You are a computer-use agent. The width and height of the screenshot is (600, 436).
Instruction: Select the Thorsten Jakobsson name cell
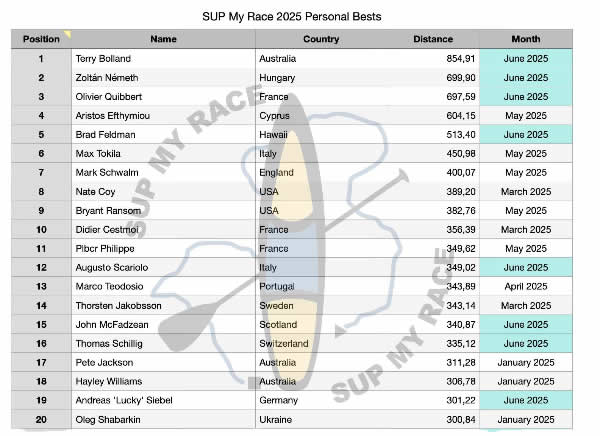pyautogui.click(x=116, y=306)
